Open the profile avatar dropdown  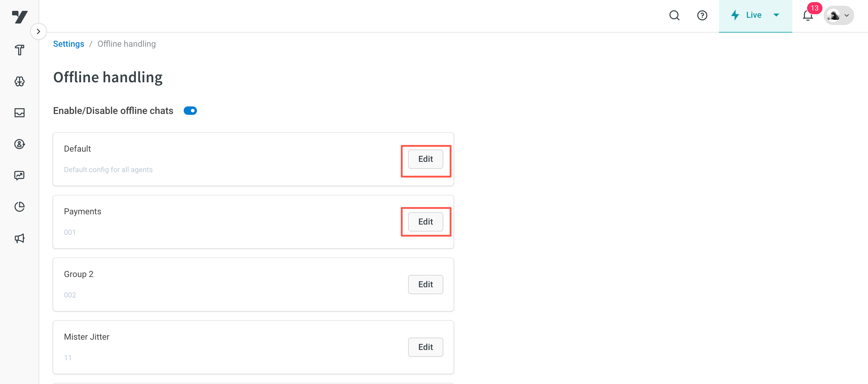(839, 15)
